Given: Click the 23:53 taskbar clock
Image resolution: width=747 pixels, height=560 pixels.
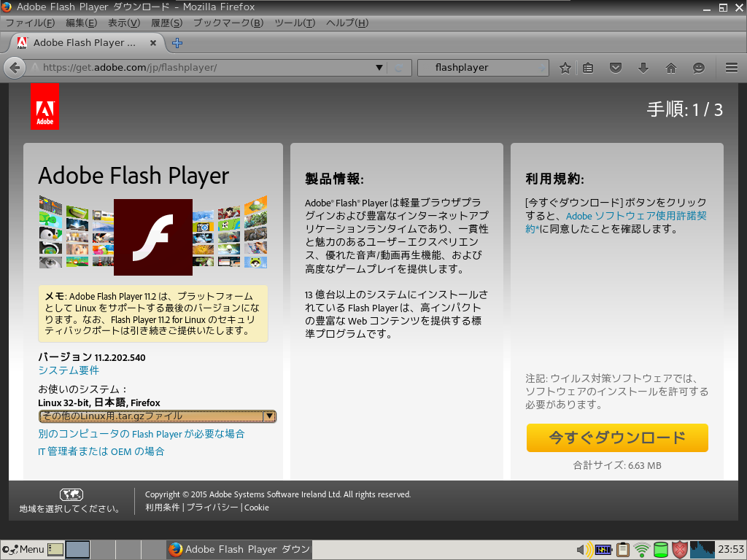Looking at the screenshot, I should [731, 550].
